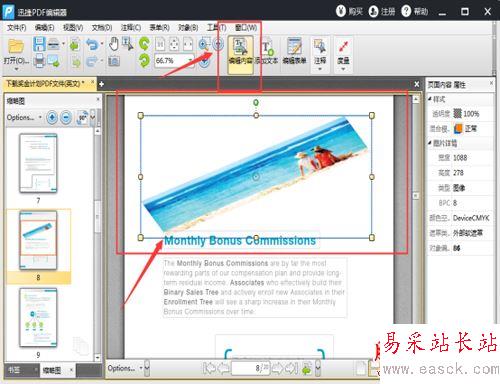Click the 编辑表单 edit form tool

295,51
